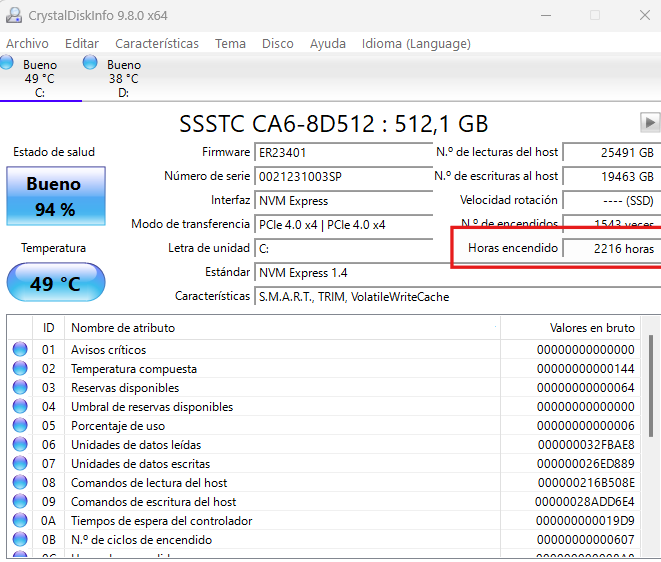Screen dimensions: 661x562
Task: Click the status orb of attribute 06 Unidades de datos leídas
Action: pos(20,444)
